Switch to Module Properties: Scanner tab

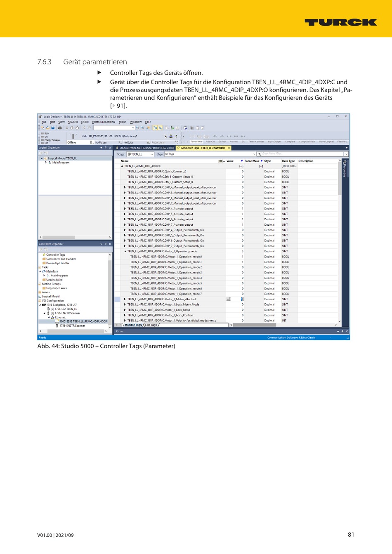pos(145,148)
